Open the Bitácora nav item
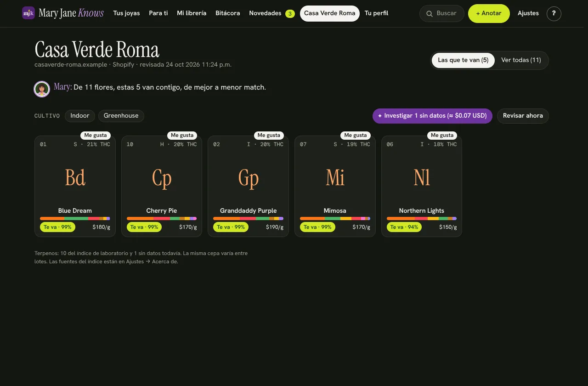 228,13
